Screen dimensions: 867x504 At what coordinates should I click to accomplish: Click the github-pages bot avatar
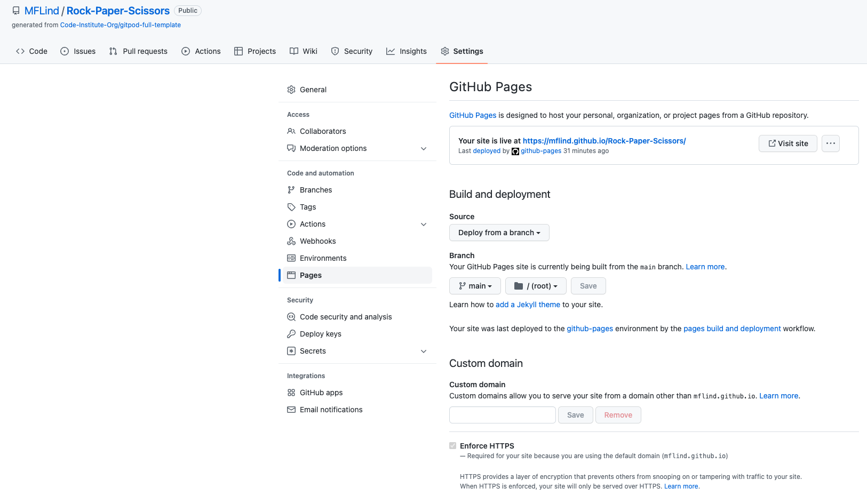click(x=515, y=151)
